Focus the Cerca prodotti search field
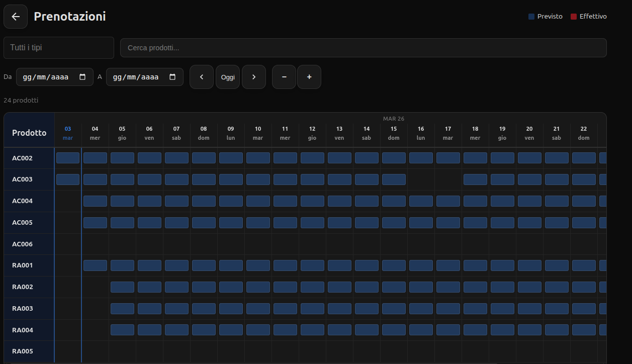The width and height of the screenshot is (632, 364). [x=364, y=48]
